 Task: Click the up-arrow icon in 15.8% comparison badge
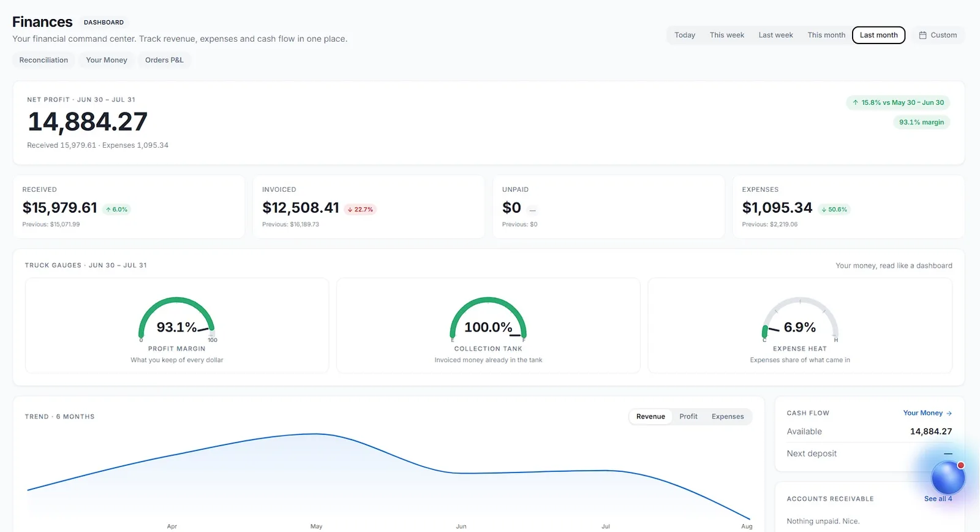click(856, 103)
